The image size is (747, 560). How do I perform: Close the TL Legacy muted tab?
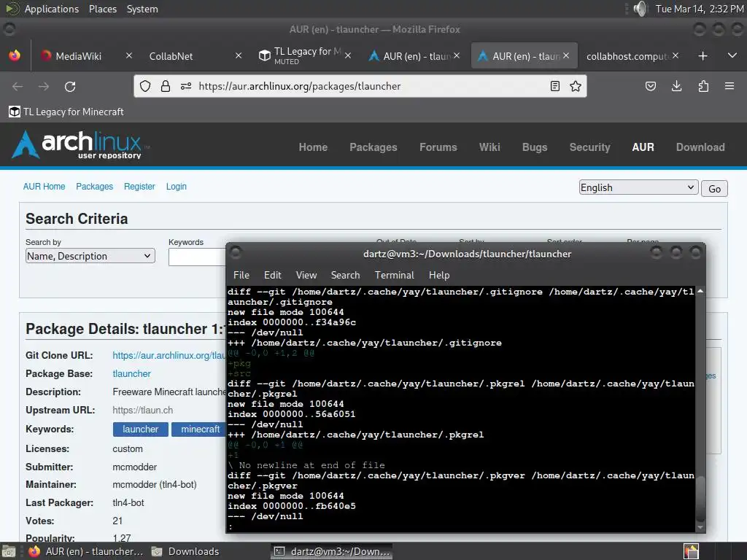pos(348,55)
